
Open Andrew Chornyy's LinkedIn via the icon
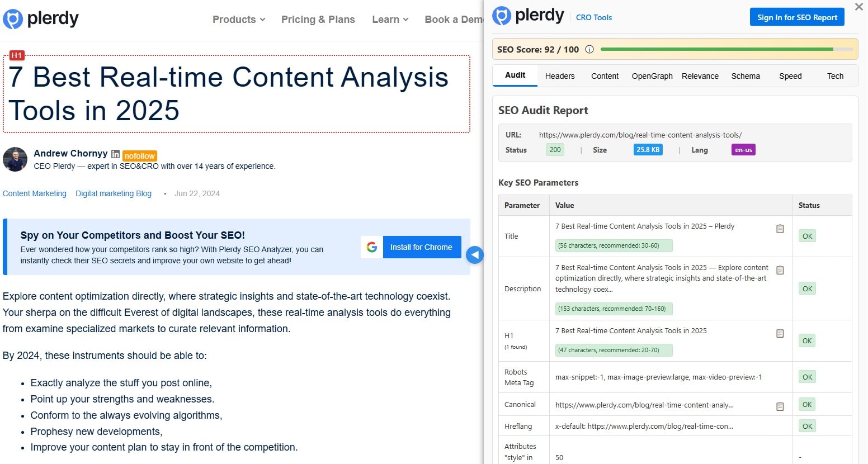[x=115, y=154]
